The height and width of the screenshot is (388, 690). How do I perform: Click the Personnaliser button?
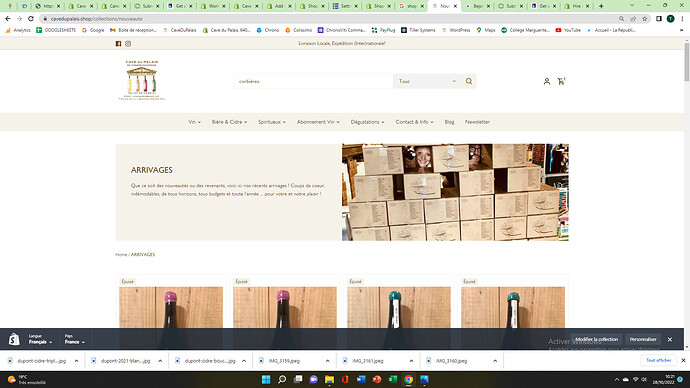click(x=642, y=339)
